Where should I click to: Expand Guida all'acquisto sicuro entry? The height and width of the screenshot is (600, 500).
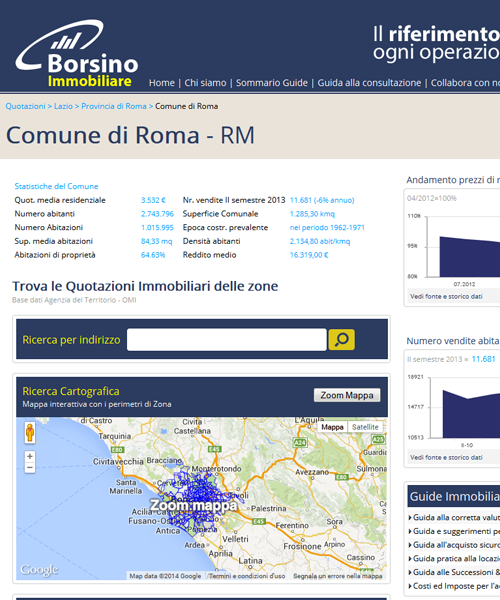tap(454, 545)
